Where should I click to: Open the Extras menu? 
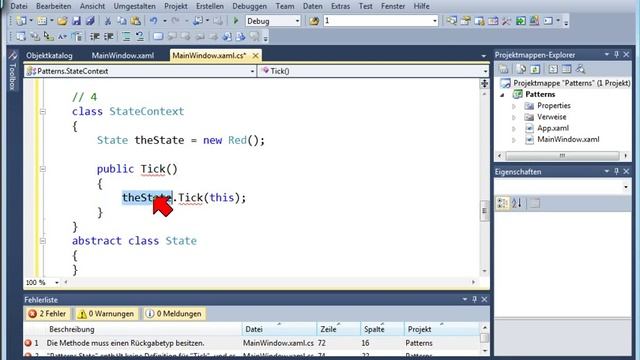[x=340, y=6]
